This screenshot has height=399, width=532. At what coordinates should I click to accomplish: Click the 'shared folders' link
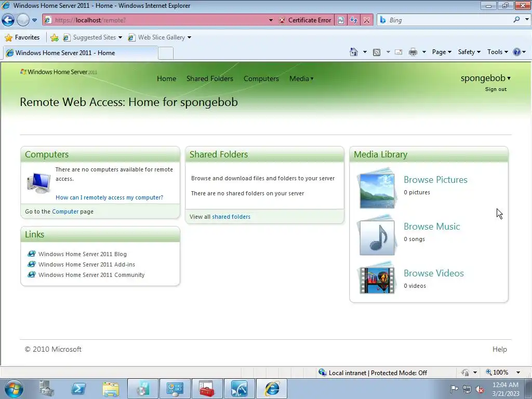pos(231,217)
